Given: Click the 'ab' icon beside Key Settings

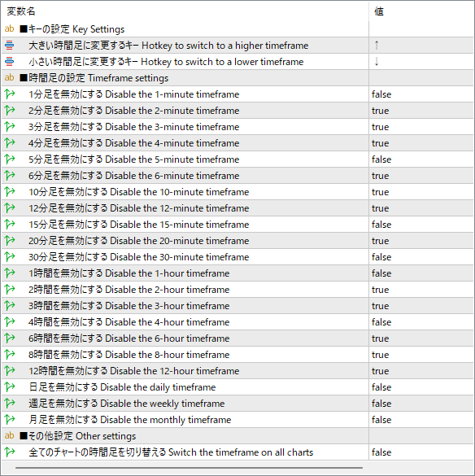Looking at the screenshot, I should click(x=10, y=28).
